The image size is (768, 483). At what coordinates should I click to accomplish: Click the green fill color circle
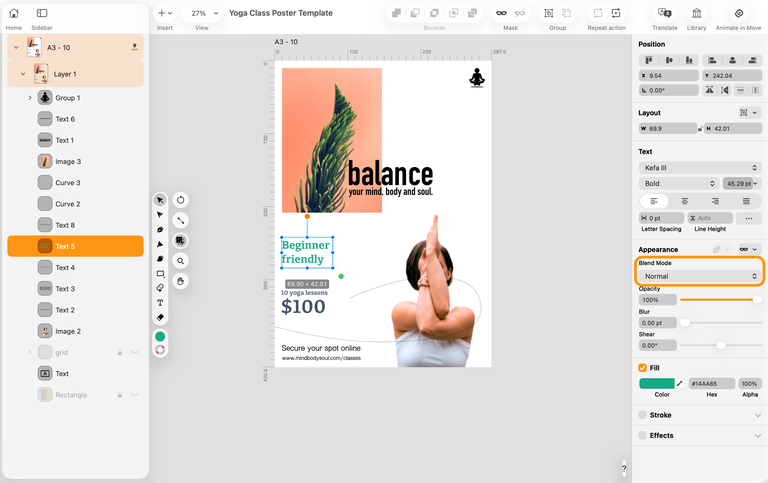click(x=160, y=337)
